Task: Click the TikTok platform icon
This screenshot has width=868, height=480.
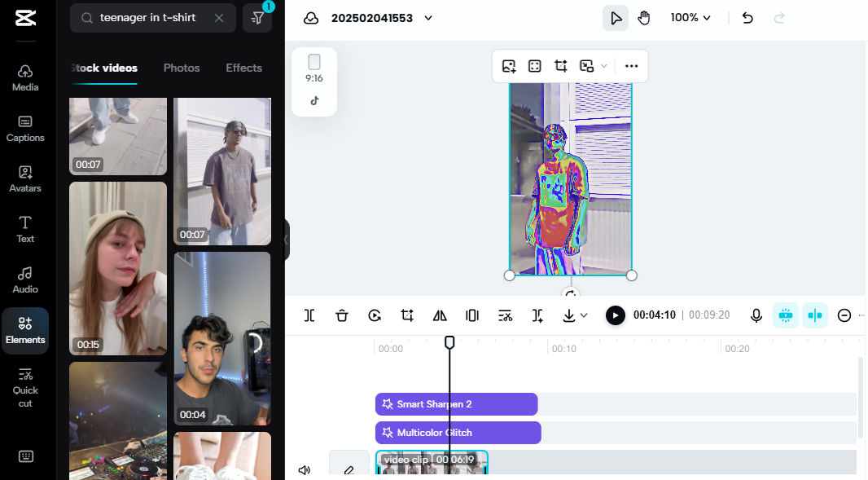Action: click(x=313, y=101)
